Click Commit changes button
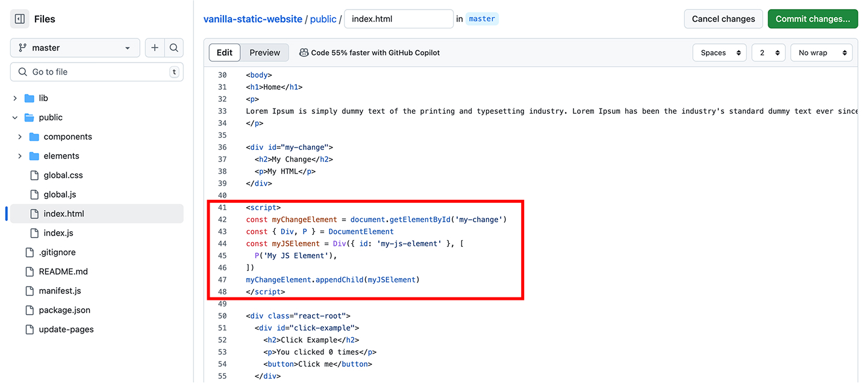868x383 pixels. (813, 19)
